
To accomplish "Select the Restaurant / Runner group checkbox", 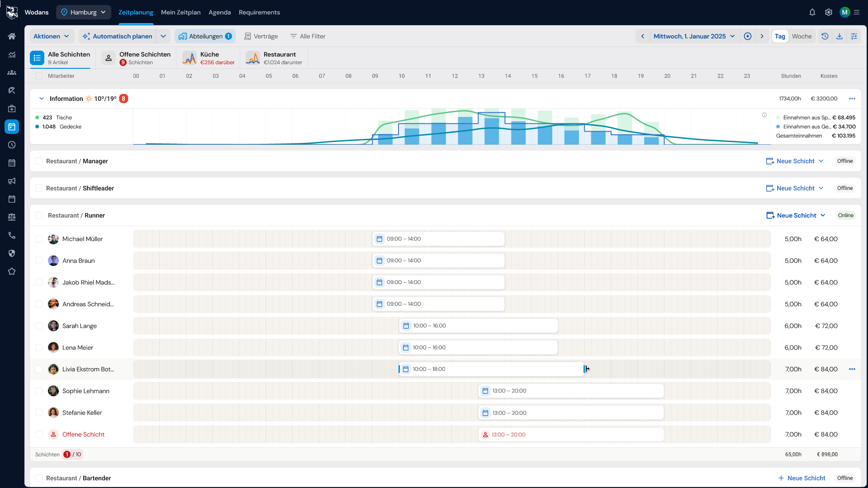I will (39, 215).
